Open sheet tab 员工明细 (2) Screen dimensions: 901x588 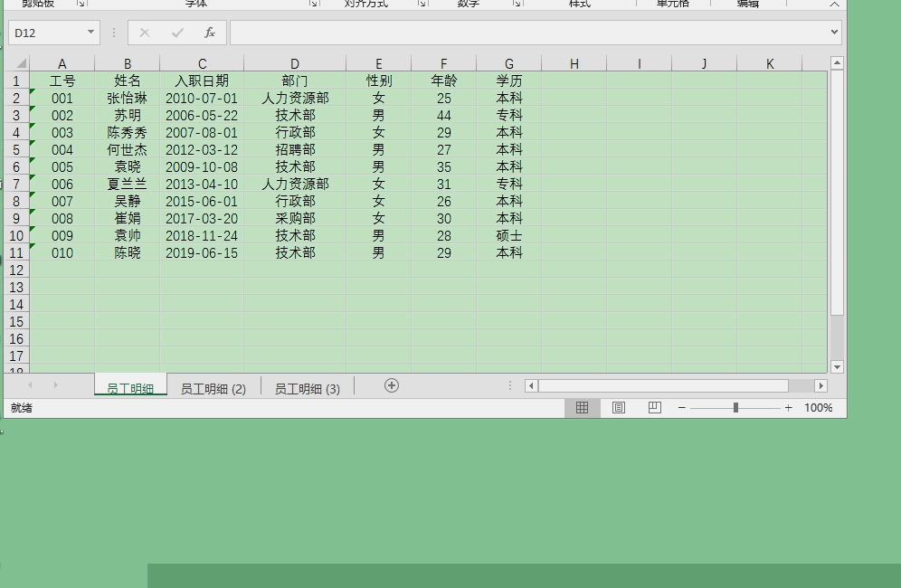coord(213,389)
